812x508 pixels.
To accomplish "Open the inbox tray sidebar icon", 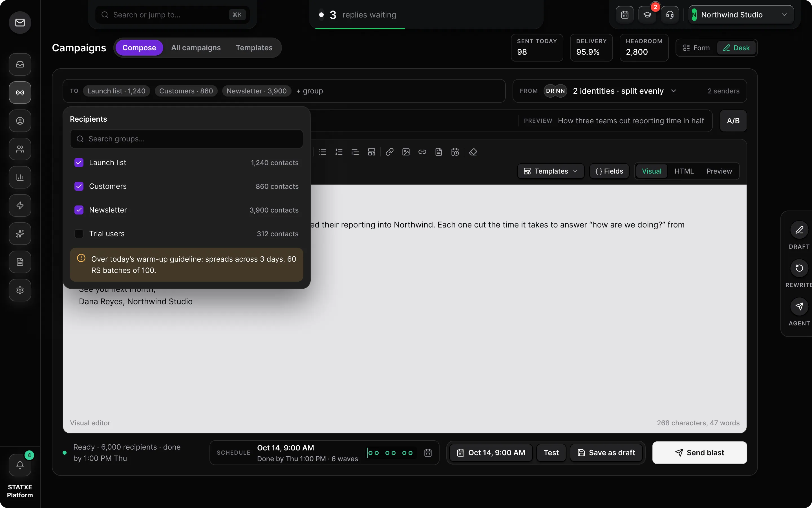I will coord(20,64).
